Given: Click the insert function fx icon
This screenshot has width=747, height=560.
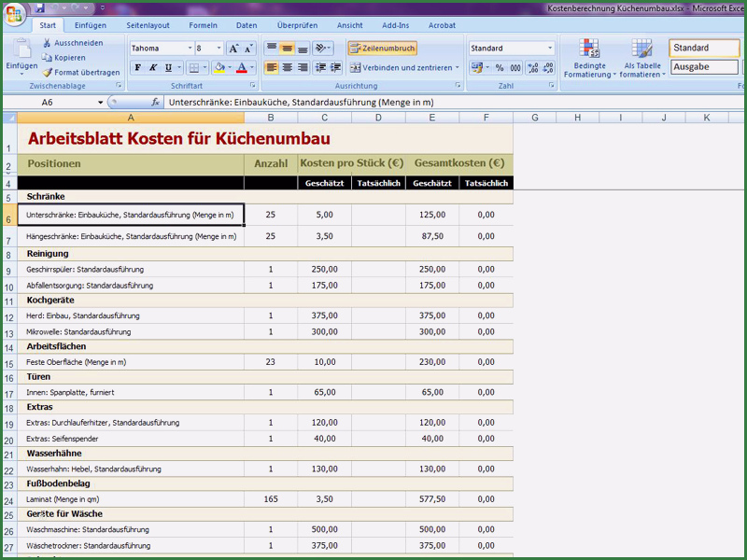Looking at the screenshot, I should click(x=156, y=102).
